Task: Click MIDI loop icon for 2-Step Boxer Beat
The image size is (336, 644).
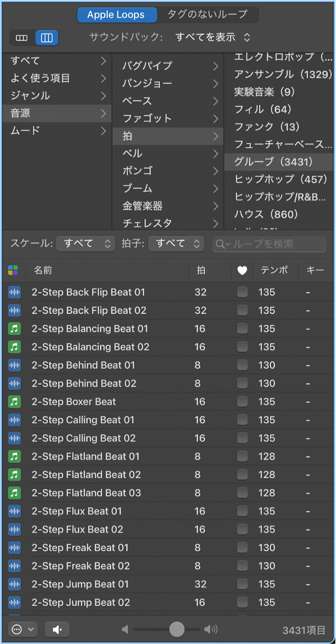Action: coord(14,401)
